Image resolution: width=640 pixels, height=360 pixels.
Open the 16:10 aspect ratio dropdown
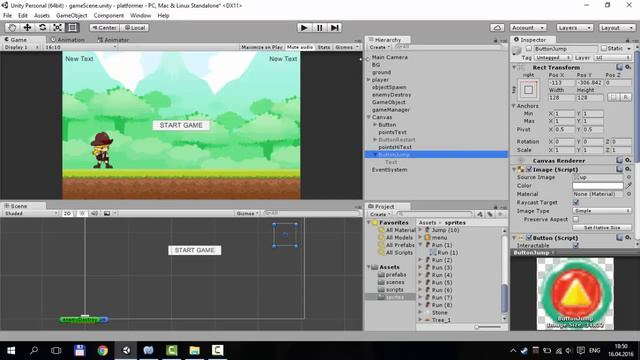[x=80, y=47]
